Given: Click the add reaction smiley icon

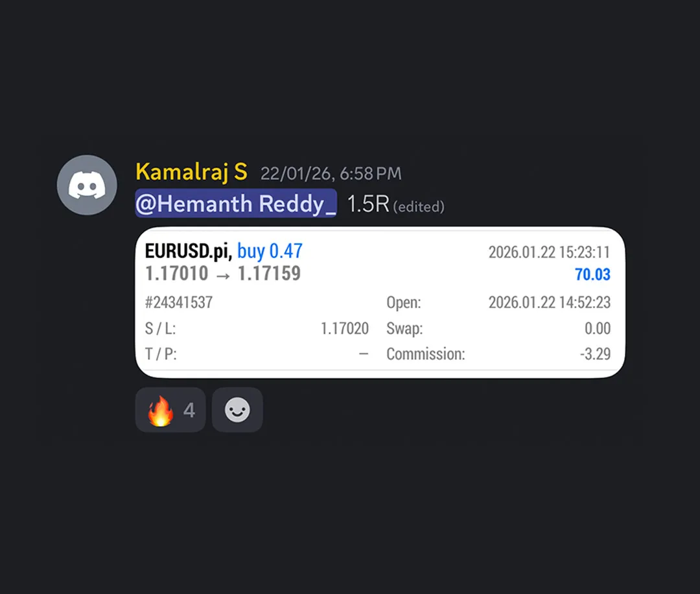Looking at the screenshot, I should click(237, 410).
